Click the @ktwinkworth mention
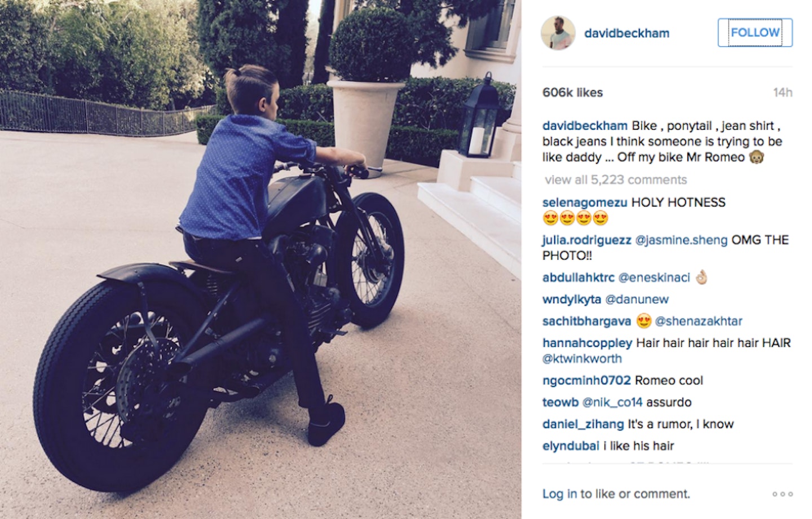812x519 pixels. 582,359
